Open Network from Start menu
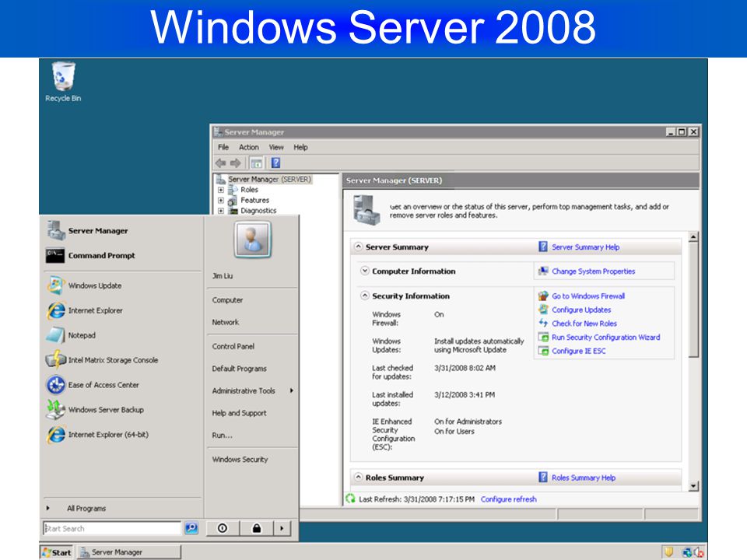The height and width of the screenshot is (560, 747). point(226,322)
